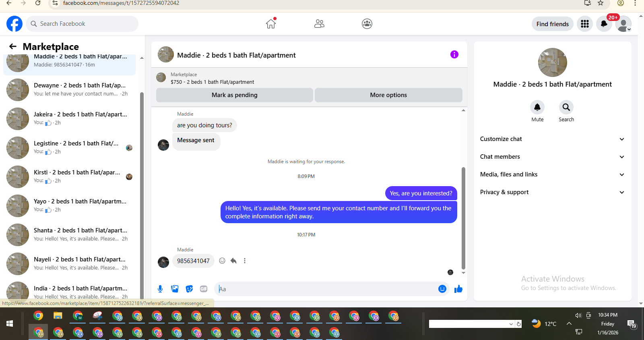Open the Legistine conversation
Image resolution: width=644 pixels, height=340 pixels.
(69, 148)
